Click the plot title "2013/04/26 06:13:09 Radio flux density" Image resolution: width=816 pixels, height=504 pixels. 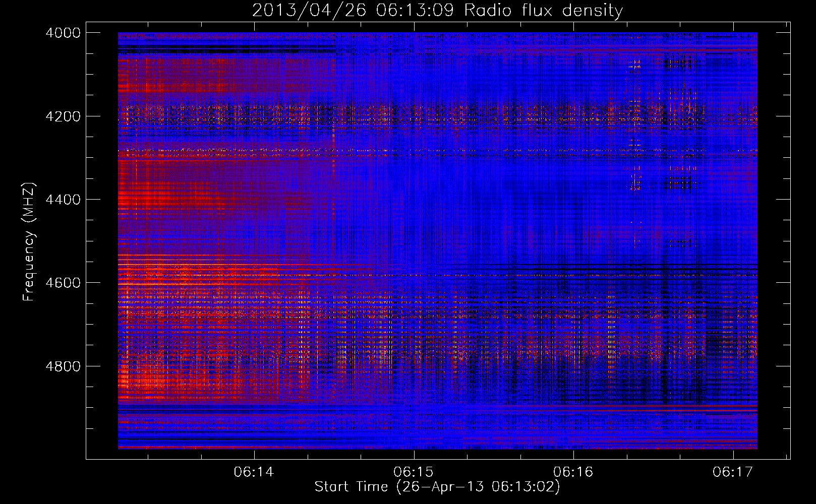(437, 11)
